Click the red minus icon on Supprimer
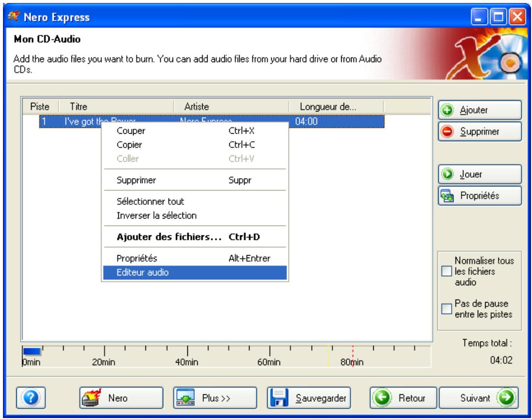The width and height of the screenshot is (532, 419). [447, 131]
